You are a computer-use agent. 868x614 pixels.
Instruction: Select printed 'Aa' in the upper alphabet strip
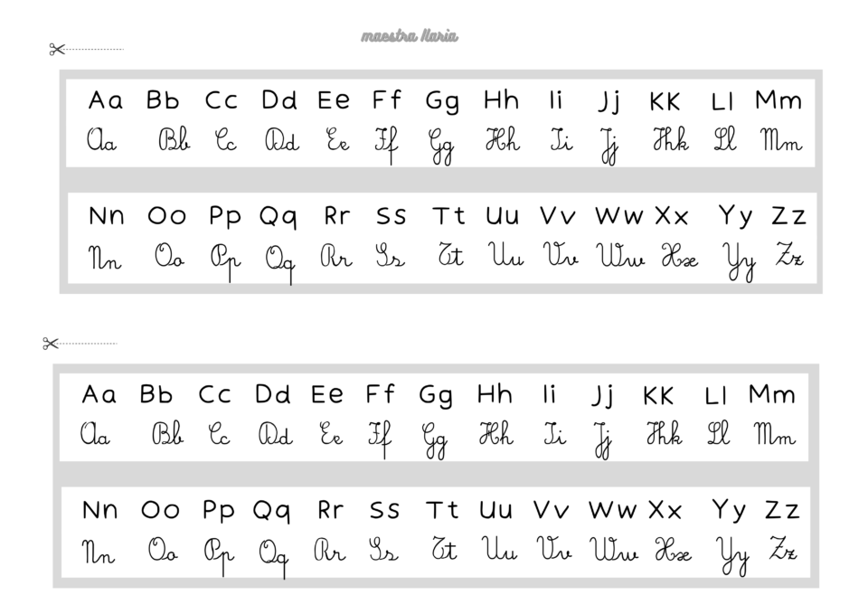coord(105,100)
